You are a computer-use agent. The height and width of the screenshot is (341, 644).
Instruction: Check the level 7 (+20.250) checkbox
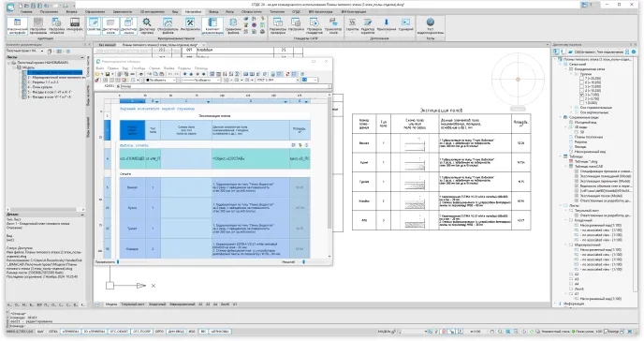click(x=581, y=78)
